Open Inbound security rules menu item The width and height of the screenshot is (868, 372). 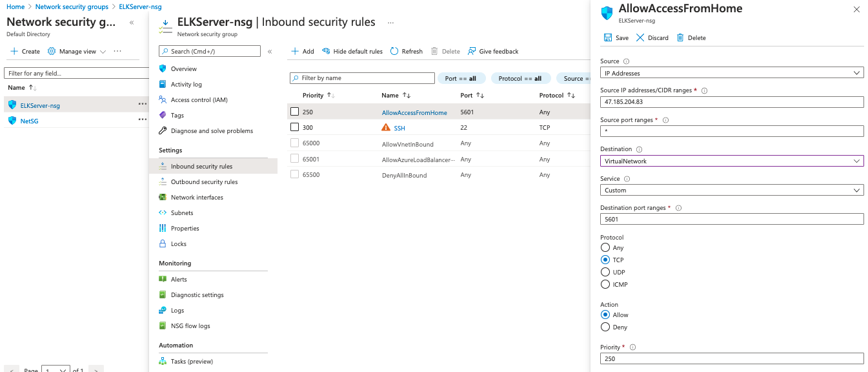coord(213,166)
